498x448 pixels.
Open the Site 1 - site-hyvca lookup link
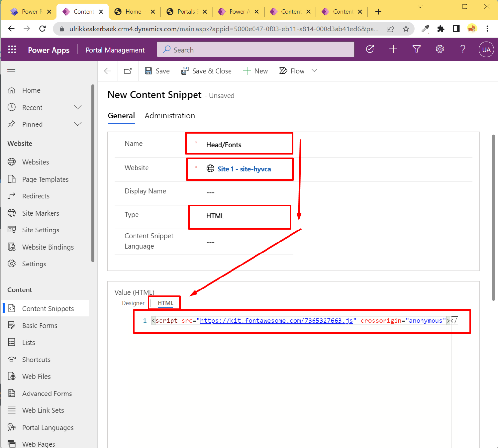click(244, 169)
